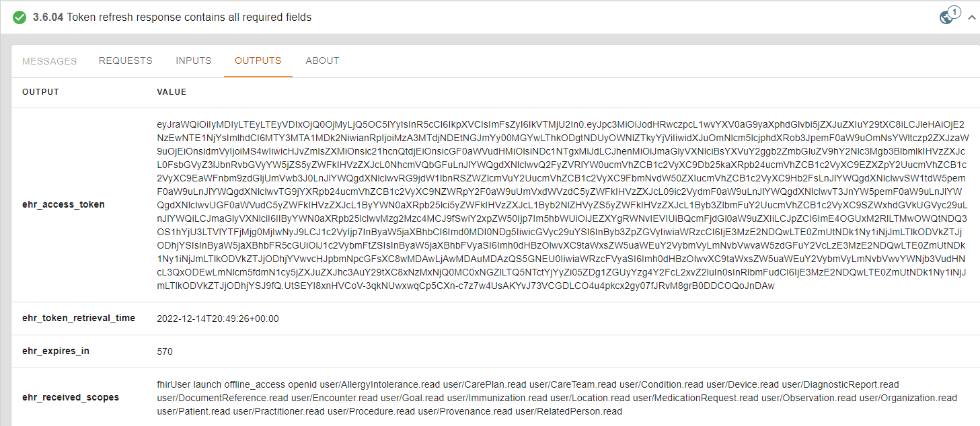Select the INPUTS tab
Viewport: 980px width, 426px height.
tap(193, 60)
